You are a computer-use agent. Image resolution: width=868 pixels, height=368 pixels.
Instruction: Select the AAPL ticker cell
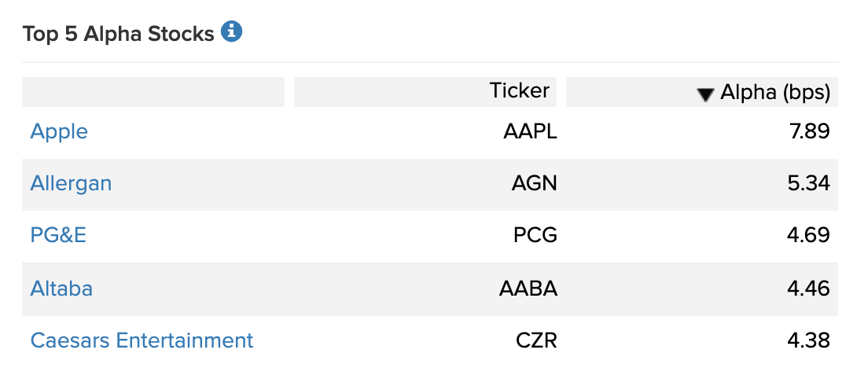pyautogui.click(x=530, y=131)
